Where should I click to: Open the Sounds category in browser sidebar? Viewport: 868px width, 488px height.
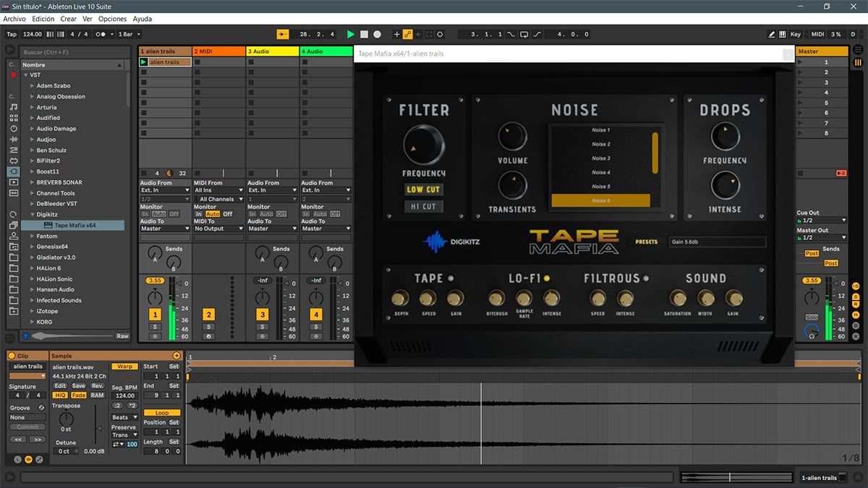[x=13, y=106]
